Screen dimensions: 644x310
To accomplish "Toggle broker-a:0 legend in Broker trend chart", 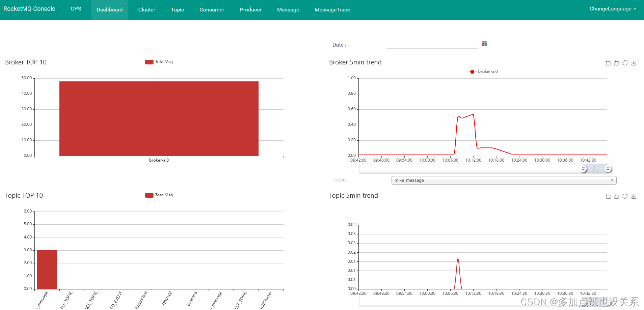I will pyautogui.click(x=483, y=72).
